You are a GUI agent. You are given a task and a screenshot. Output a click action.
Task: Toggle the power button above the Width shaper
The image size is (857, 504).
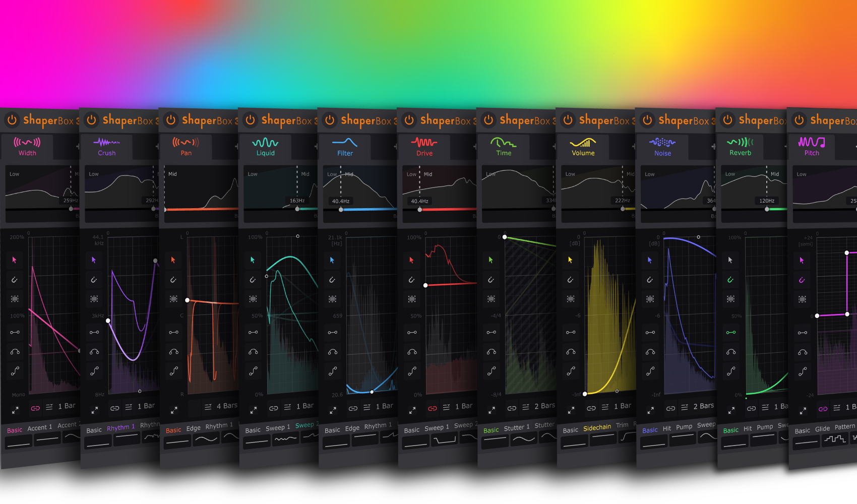[12, 120]
